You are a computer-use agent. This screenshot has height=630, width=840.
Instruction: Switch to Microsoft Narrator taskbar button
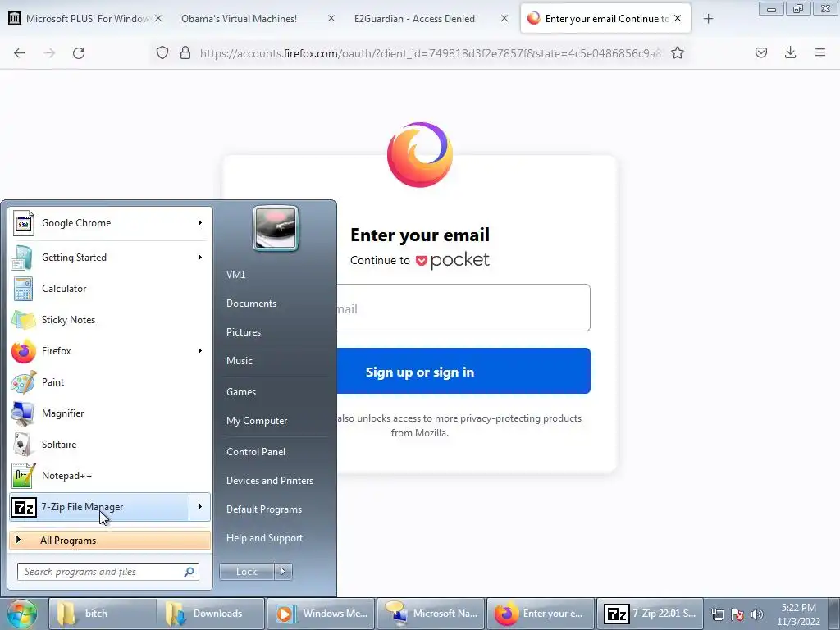(x=431, y=614)
